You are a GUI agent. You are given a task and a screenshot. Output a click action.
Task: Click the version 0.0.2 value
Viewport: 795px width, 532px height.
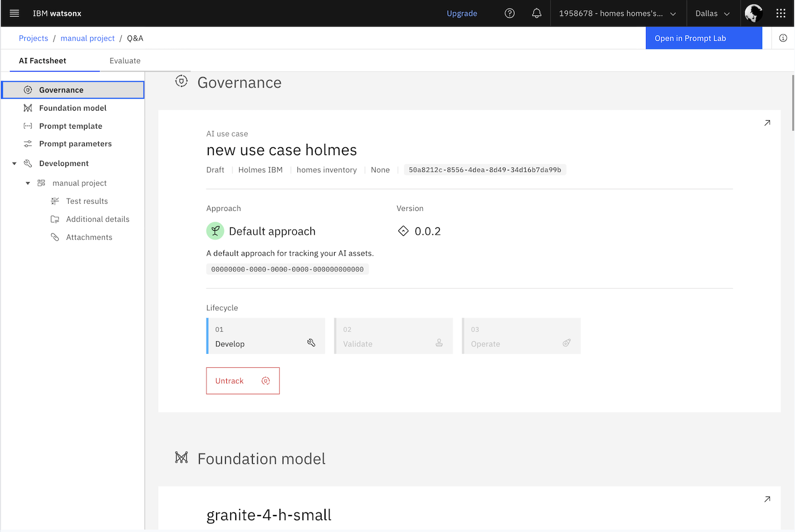(428, 231)
